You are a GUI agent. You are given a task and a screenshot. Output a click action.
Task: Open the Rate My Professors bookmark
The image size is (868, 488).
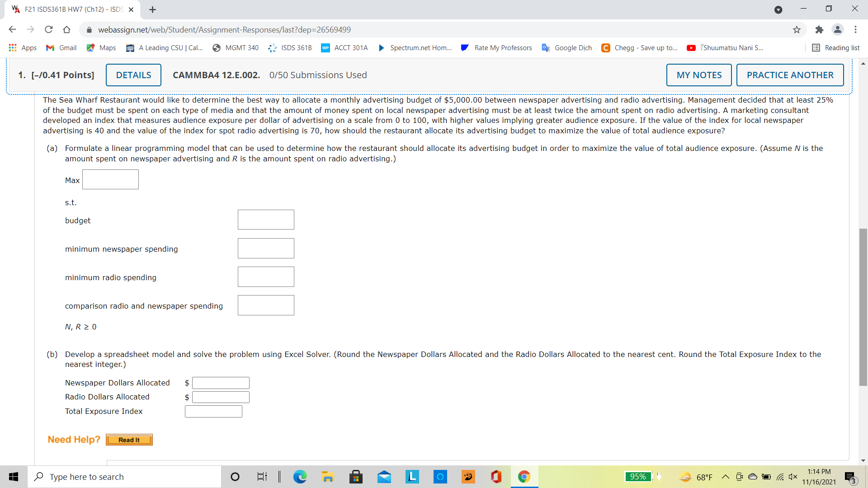pos(496,47)
